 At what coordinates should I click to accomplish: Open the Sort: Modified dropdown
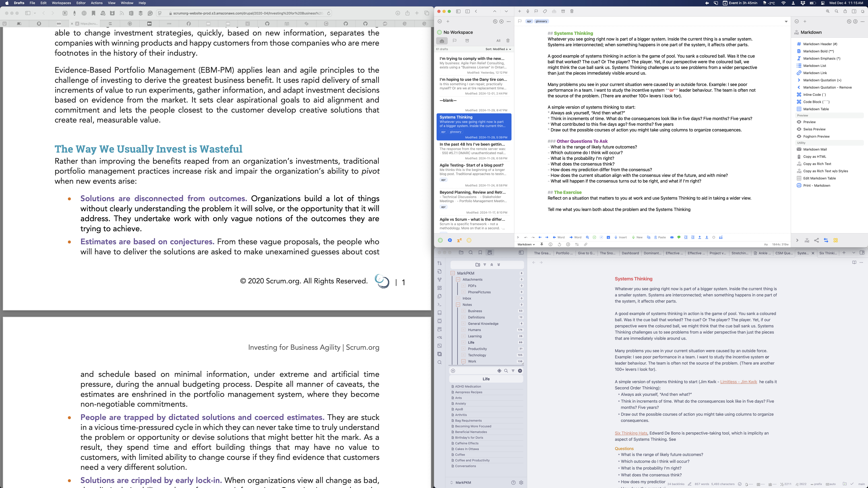point(498,49)
